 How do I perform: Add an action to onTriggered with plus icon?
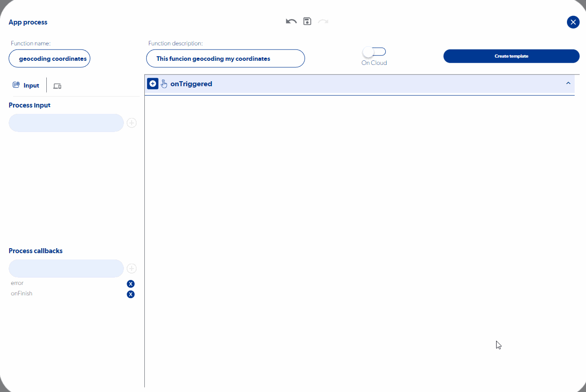point(153,84)
